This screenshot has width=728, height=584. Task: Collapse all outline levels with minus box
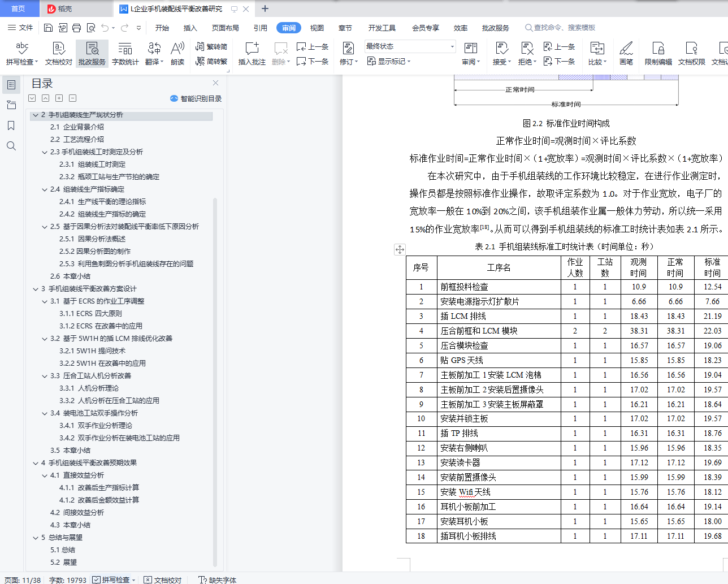[x=72, y=98]
